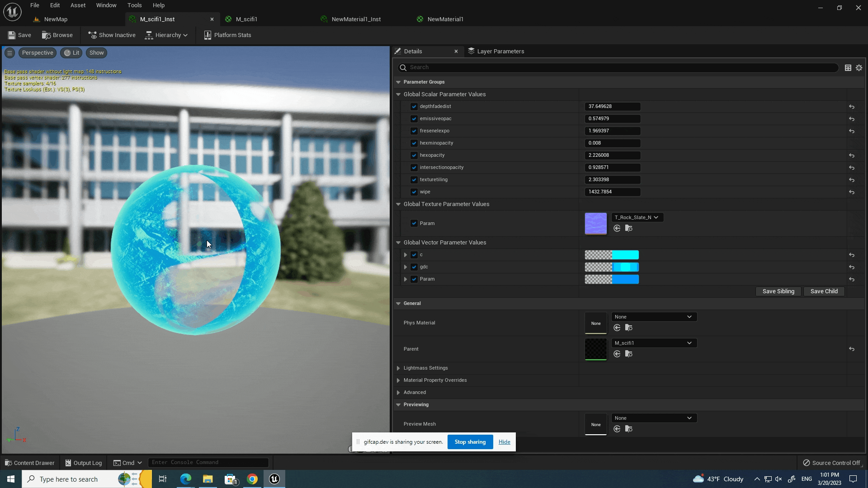Collapse Global Scalar Parameter Values group
Screen dimensions: 868x488
click(398, 94)
